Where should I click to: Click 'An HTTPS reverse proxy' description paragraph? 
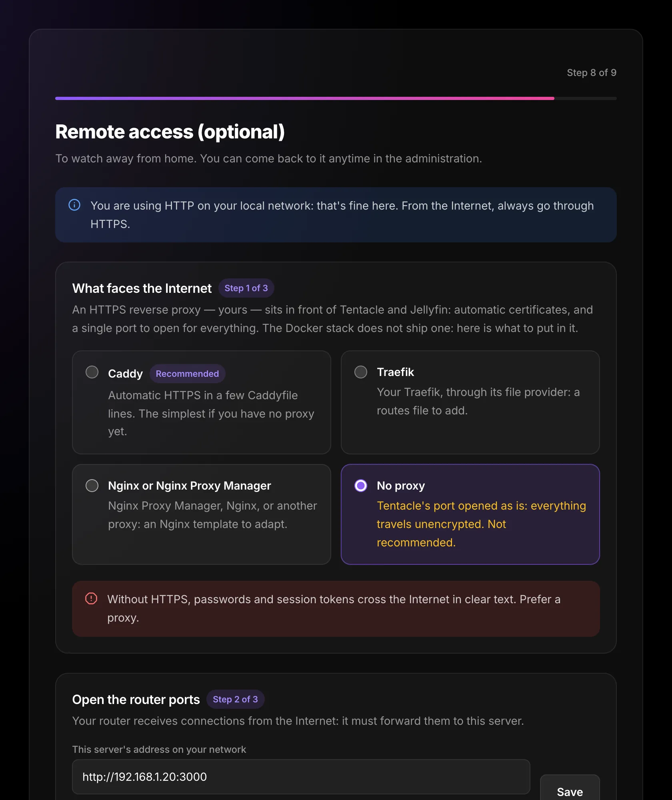(332, 319)
